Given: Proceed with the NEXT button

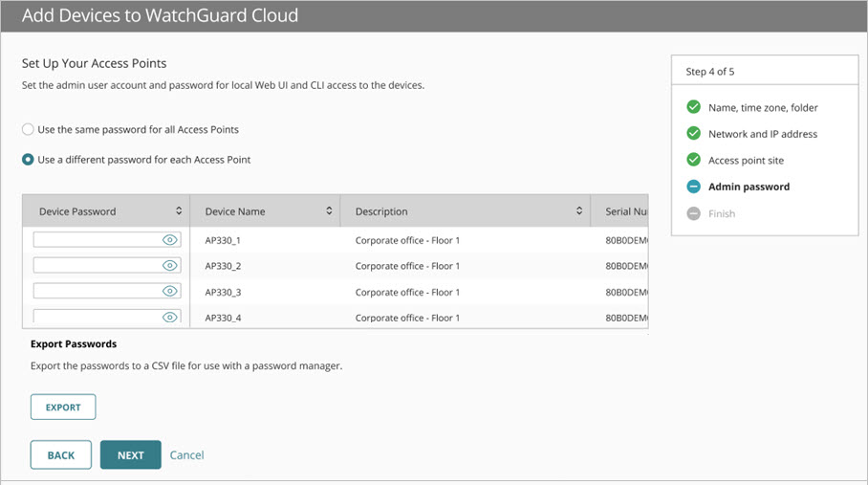Looking at the screenshot, I should (x=131, y=455).
